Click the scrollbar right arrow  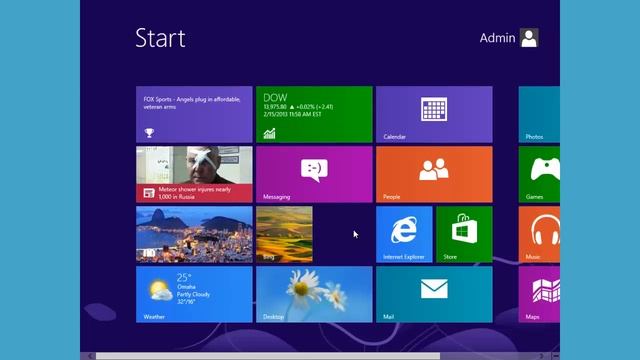[541, 356]
